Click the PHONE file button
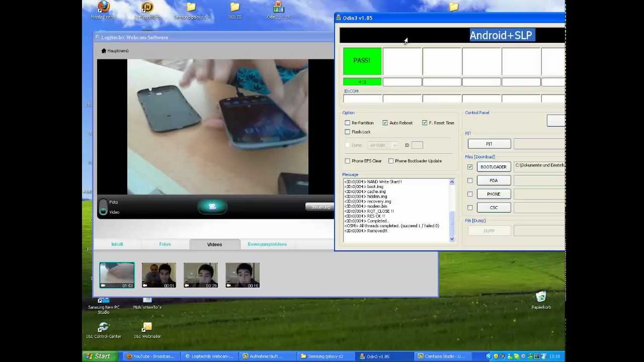The image size is (644, 362). 494,194
